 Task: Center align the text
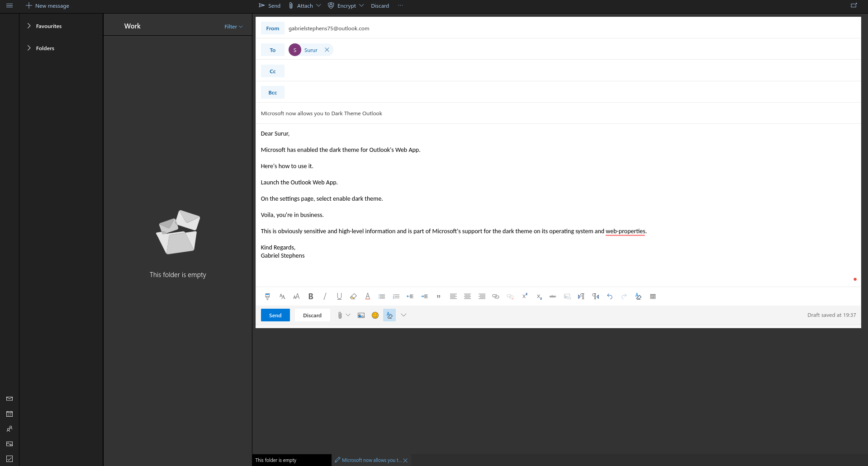(x=468, y=297)
